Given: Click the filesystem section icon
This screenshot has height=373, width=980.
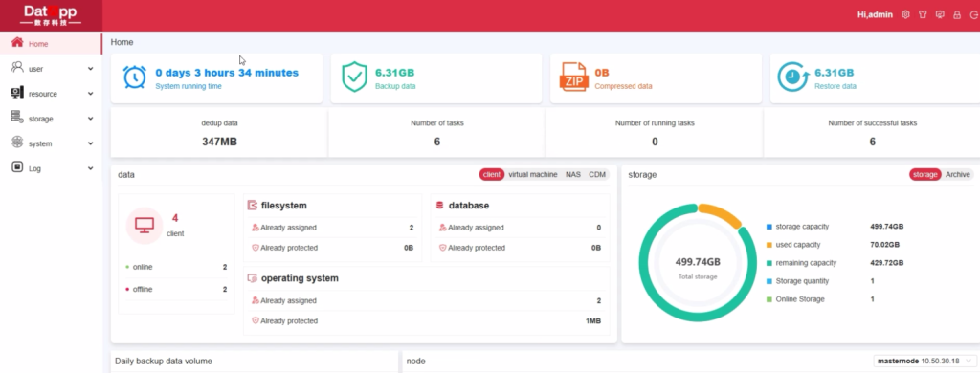Looking at the screenshot, I should coord(253,205).
